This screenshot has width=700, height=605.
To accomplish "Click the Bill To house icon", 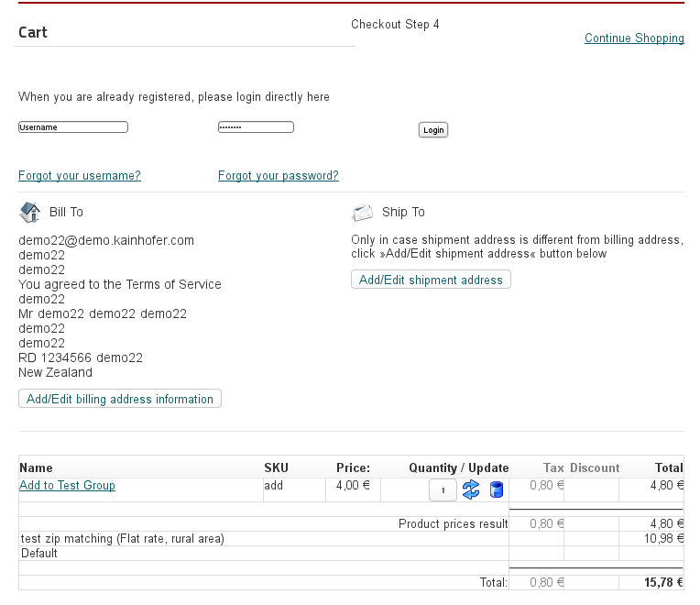I will click(30, 213).
